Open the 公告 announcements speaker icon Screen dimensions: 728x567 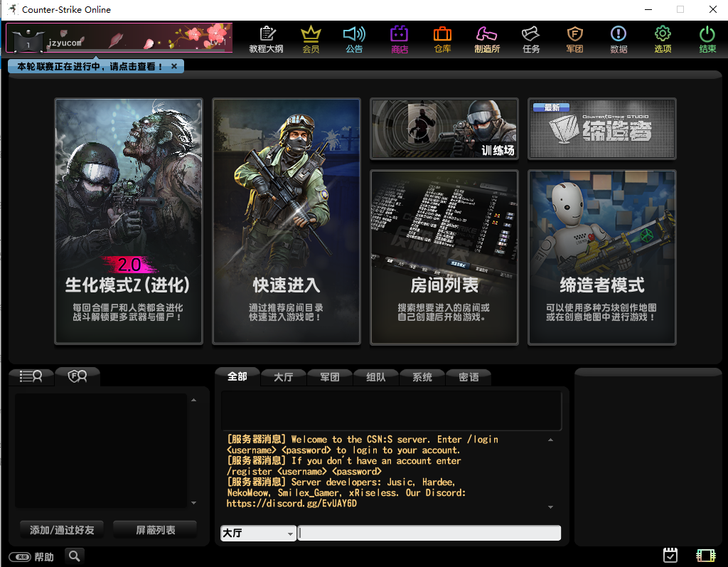click(x=354, y=39)
